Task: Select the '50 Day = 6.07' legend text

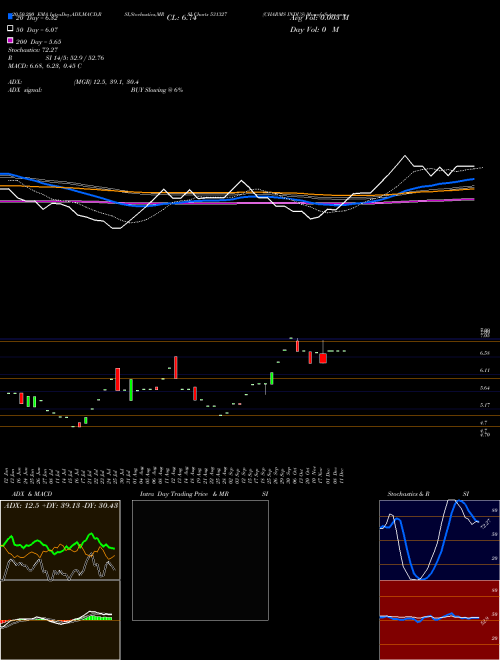Action: point(37,30)
